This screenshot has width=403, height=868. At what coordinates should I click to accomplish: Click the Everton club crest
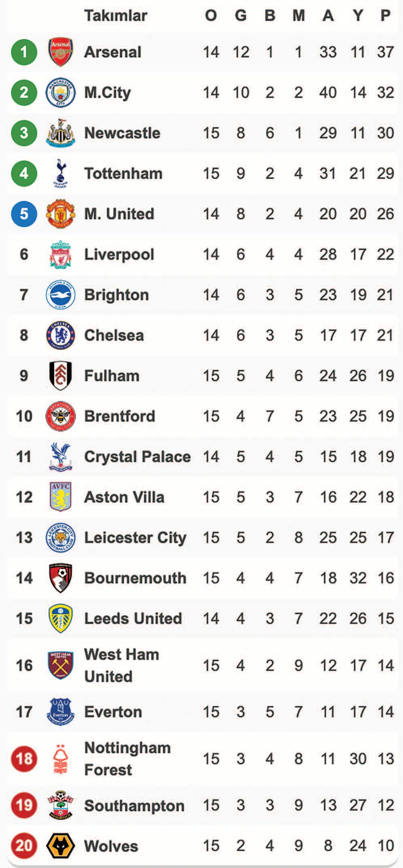tap(60, 712)
